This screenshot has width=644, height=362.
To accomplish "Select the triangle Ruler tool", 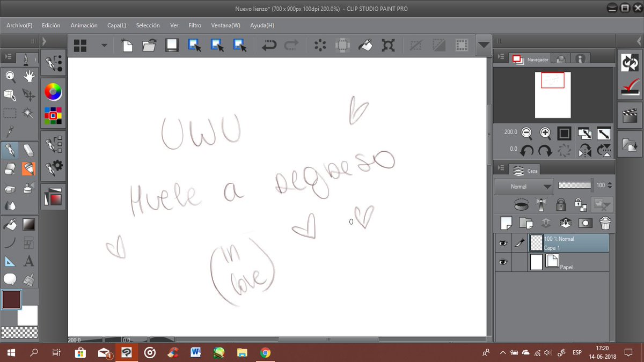I will [x=10, y=261].
